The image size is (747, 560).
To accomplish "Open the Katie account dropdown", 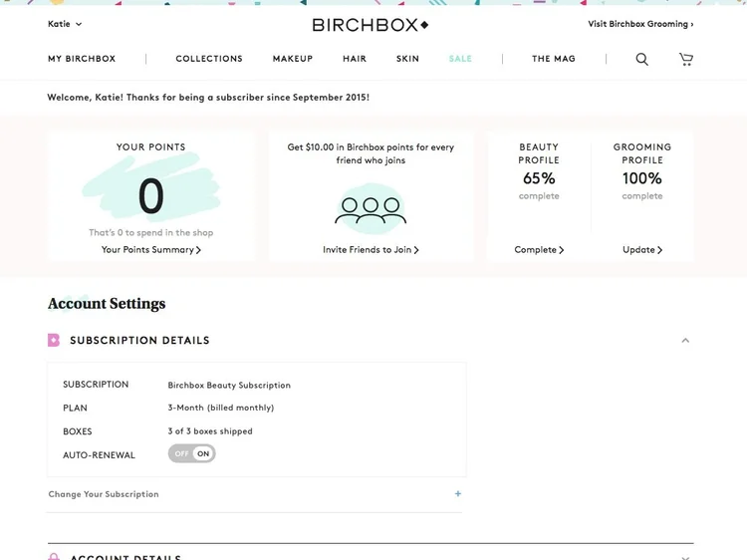I will click(65, 24).
